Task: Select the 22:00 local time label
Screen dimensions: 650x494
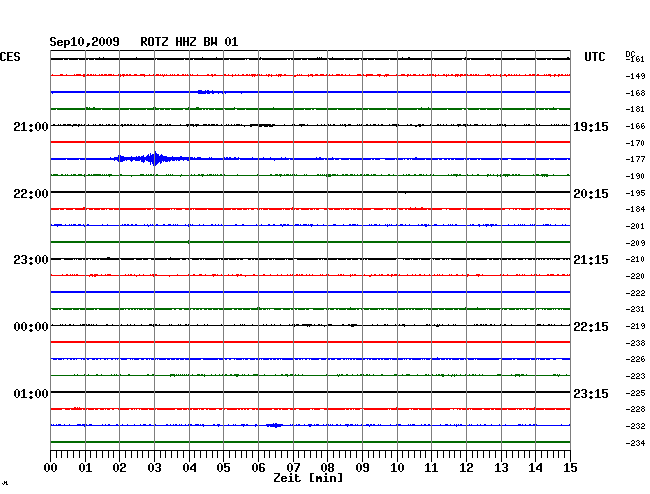Action: pyautogui.click(x=31, y=194)
